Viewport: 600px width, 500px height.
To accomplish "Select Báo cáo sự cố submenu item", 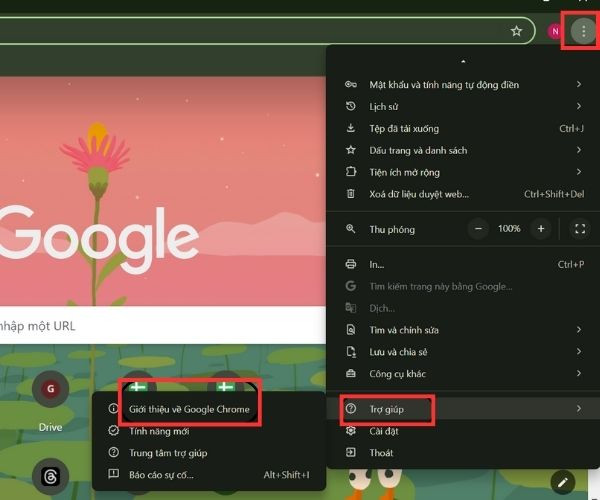I will pos(209,474).
